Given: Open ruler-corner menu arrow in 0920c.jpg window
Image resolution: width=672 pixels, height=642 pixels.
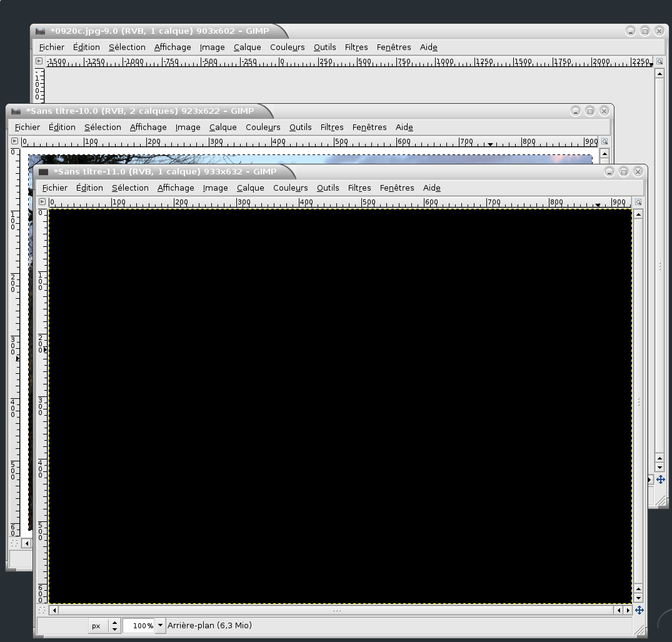Looking at the screenshot, I should click(x=39, y=61).
